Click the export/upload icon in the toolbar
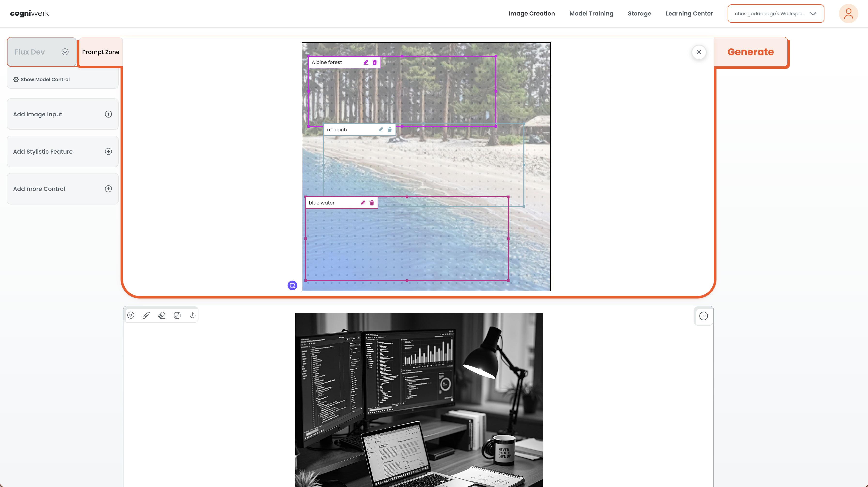Screen dimensions: 868x487 [x=192, y=315]
